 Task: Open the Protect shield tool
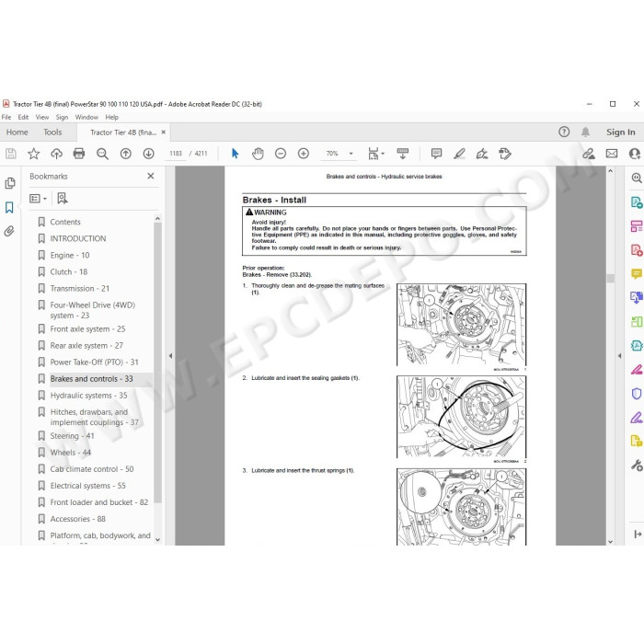tap(637, 394)
